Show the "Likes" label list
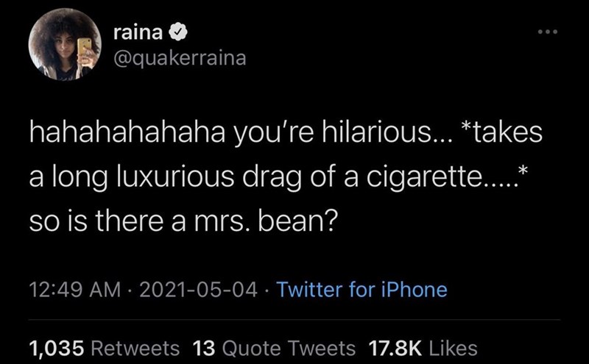Screen dimensions: 589x364 coord(452,347)
